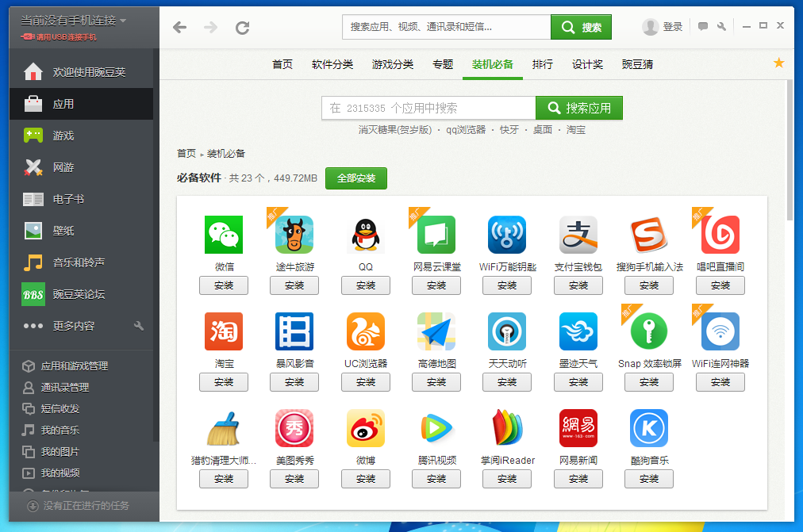The width and height of the screenshot is (803, 532).
Task: Click 安装 to install WeChat
Action: [x=223, y=285]
